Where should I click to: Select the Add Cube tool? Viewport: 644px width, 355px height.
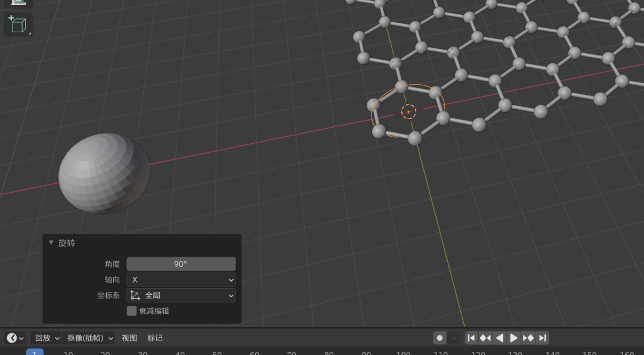[x=18, y=24]
